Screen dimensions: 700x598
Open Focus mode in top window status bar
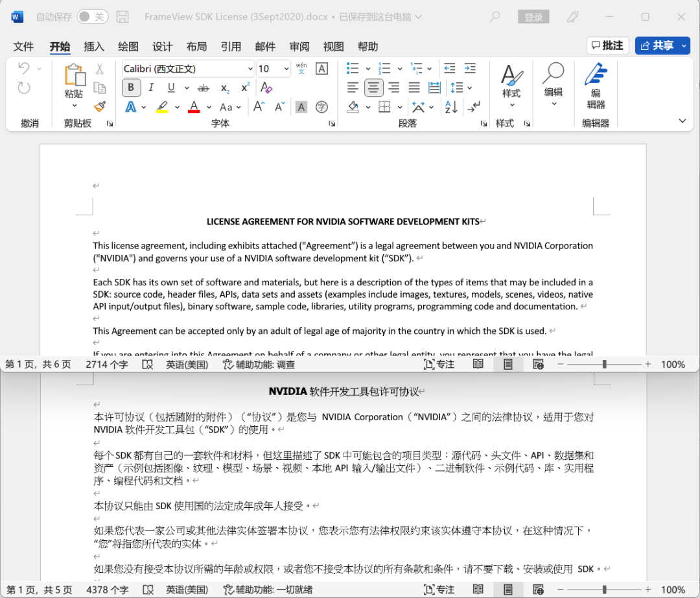(439, 365)
